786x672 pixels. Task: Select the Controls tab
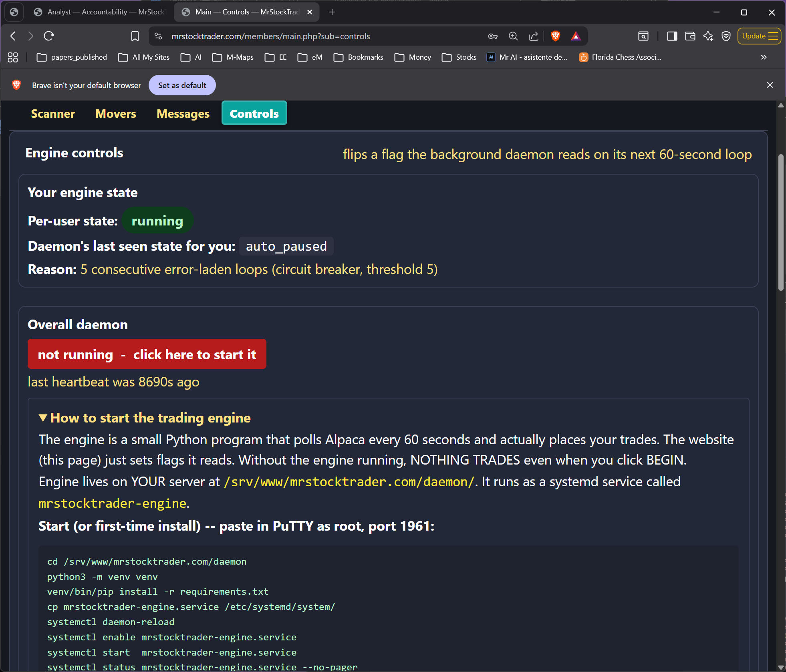[x=254, y=113]
